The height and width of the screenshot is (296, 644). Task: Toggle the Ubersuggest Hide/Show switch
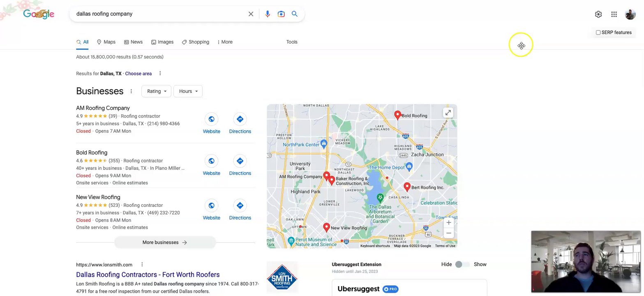pos(462,264)
